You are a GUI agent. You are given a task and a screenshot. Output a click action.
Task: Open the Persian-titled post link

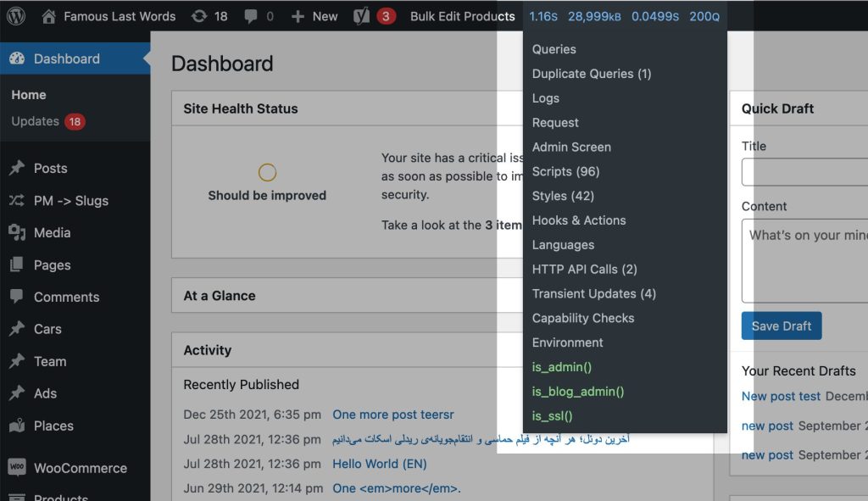(481, 439)
